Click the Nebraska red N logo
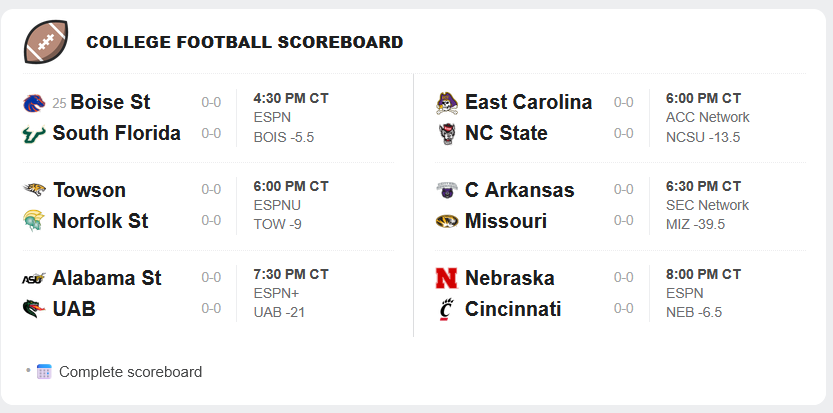Viewport: 833px width, 413px height. click(x=446, y=278)
